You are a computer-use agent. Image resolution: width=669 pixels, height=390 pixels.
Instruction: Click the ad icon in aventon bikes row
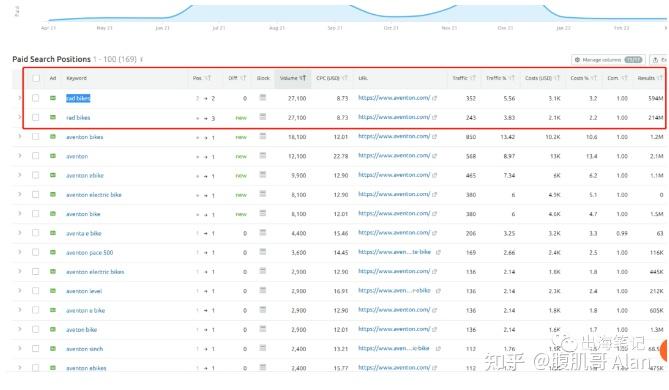(x=53, y=137)
